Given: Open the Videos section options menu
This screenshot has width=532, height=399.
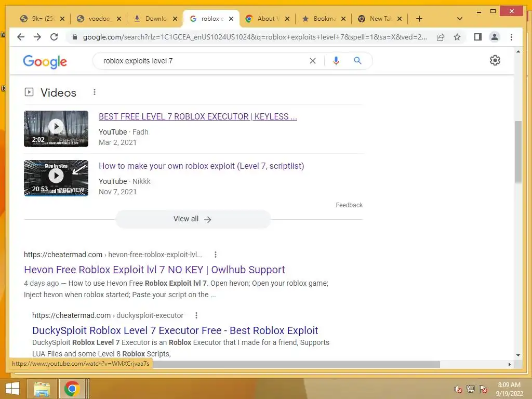Looking at the screenshot, I should 95,92.
